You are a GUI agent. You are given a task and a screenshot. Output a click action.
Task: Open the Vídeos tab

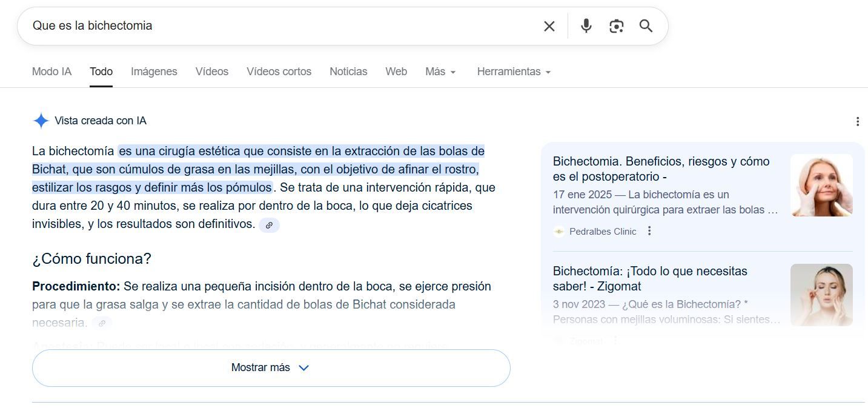212,72
